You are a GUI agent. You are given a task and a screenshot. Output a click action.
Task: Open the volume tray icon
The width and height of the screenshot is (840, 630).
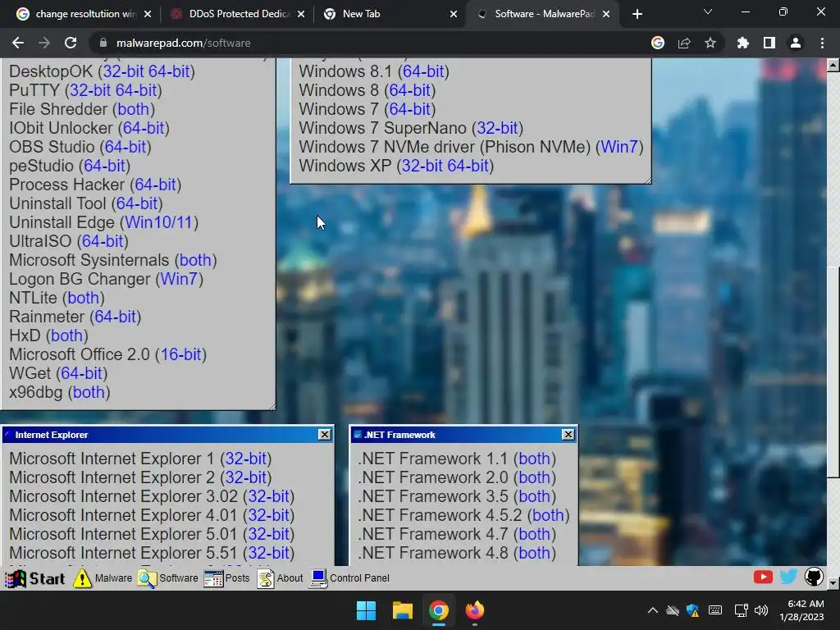click(x=760, y=610)
